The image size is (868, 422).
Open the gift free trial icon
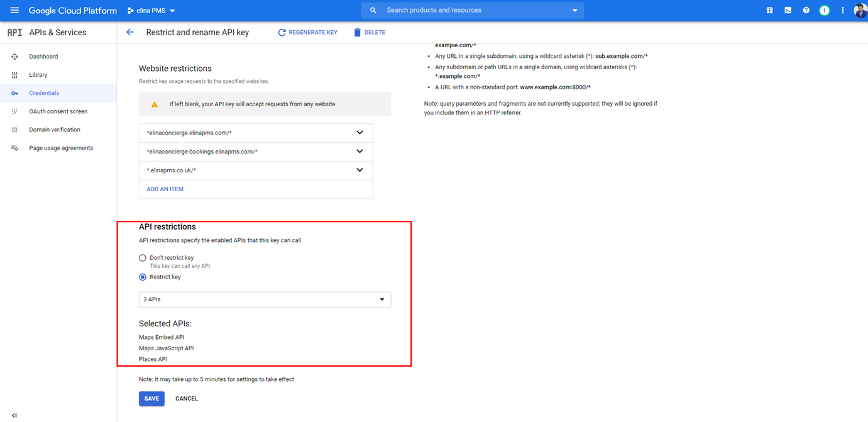(x=769, y=11)
